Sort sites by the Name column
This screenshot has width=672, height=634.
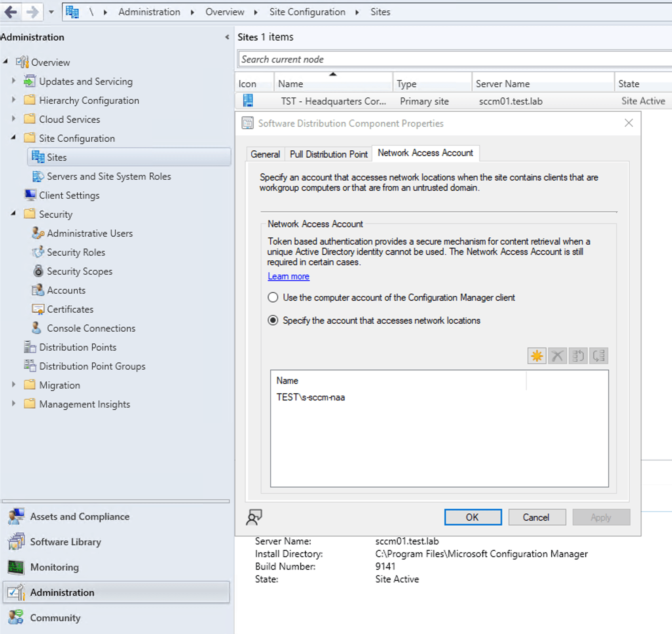click(333, 84)
